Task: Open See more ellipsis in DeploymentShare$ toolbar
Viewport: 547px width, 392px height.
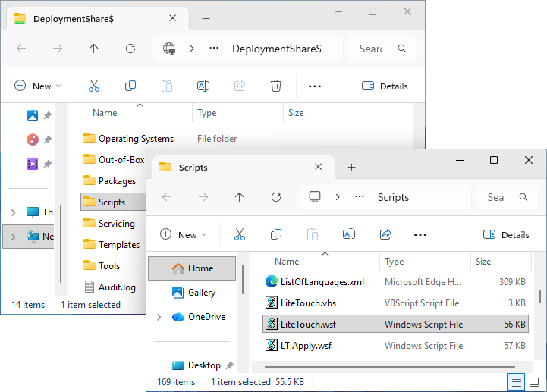Action: 315,86
